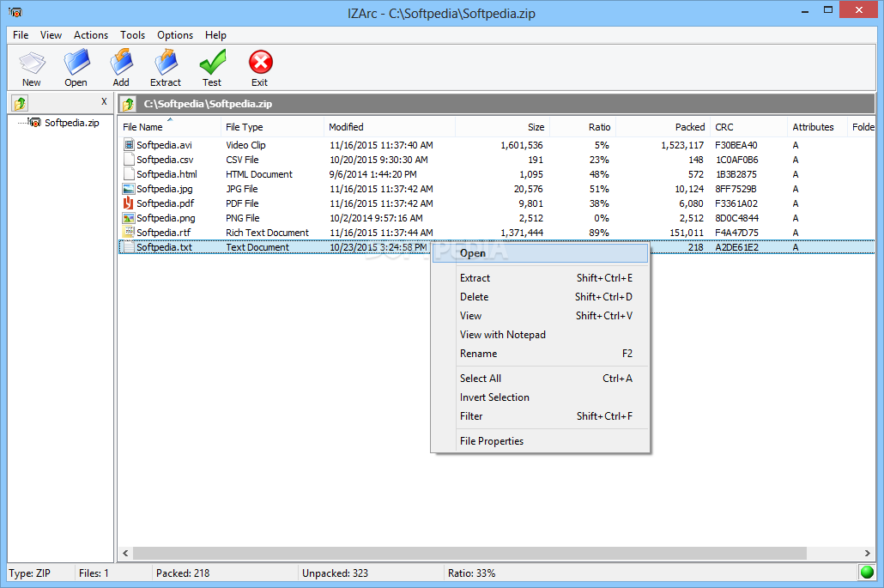Image resolution: width=884 pixels, height=588 pixels.
Task: Select the Softpedia.html file name
Action: tap(167, 174)
